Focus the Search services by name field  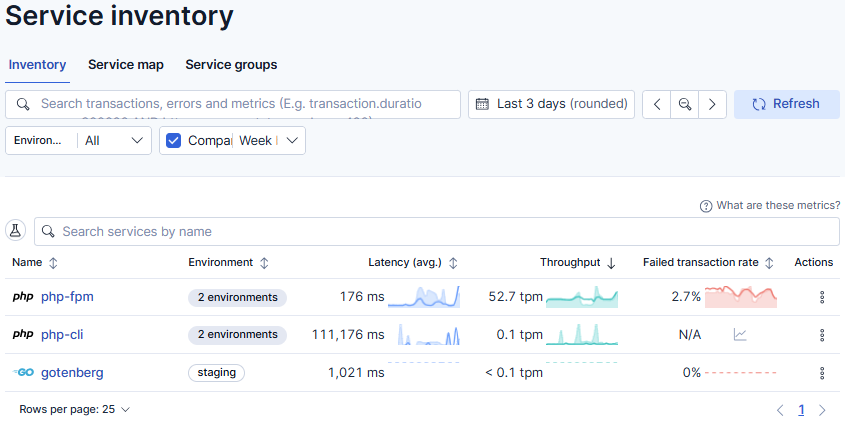437,232
